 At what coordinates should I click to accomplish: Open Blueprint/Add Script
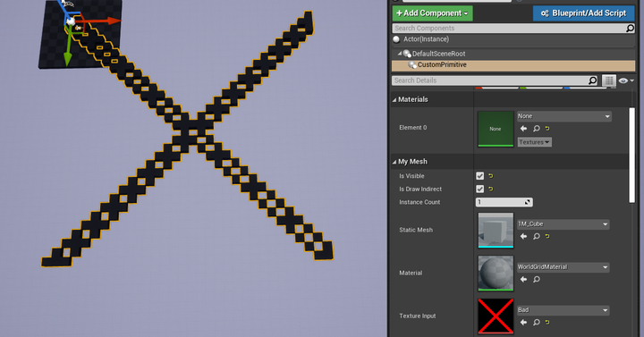pyautogui.click(x=583, y=13)
